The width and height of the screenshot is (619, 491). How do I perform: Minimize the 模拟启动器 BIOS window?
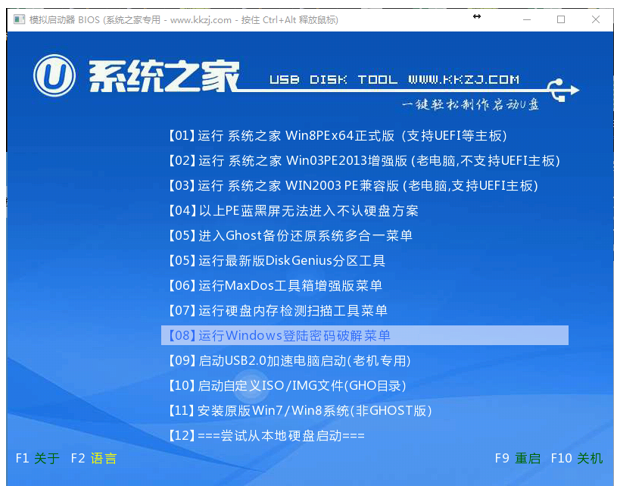[x=527, y=19]
